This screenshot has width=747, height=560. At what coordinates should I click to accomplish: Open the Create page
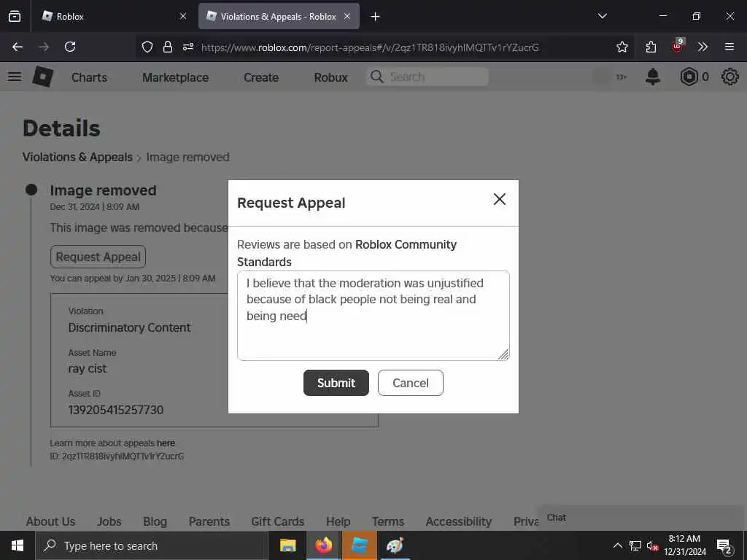(x=261, y=77)
